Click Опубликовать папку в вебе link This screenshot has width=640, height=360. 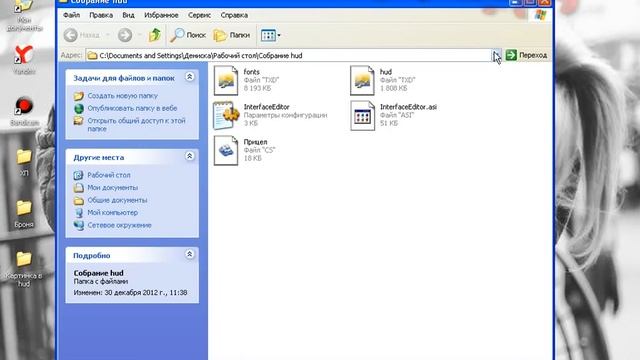pos(132,108)
